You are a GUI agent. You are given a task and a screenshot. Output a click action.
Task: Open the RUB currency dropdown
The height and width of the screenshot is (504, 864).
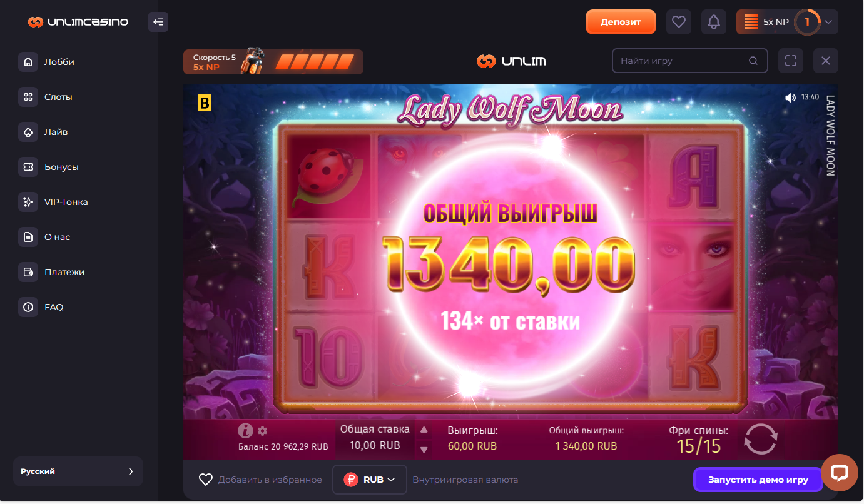coord(370,480)
